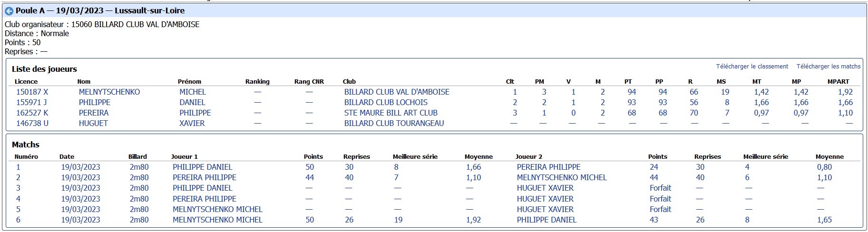Click match number 1
The image size is (868, 232).
tap(18, 167)
